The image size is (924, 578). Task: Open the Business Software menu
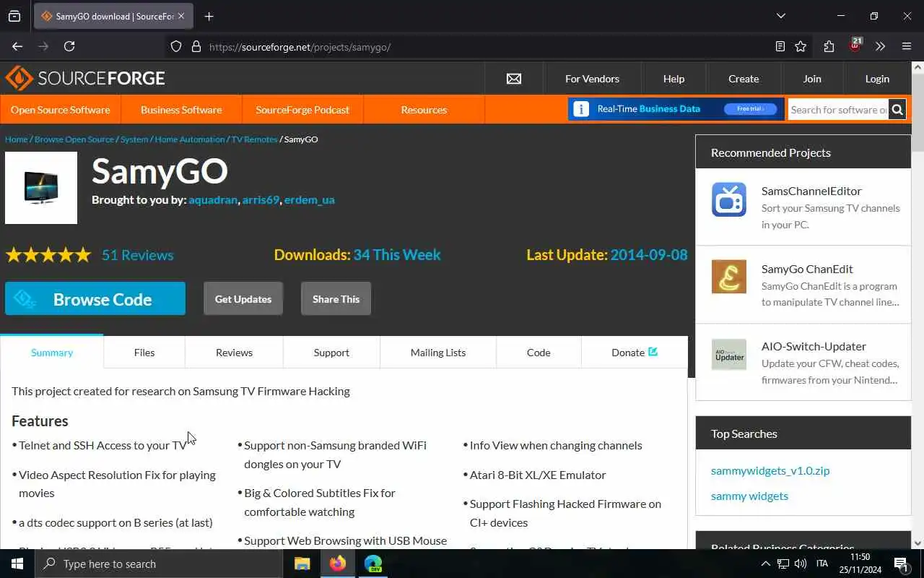(x=181, y=110)
